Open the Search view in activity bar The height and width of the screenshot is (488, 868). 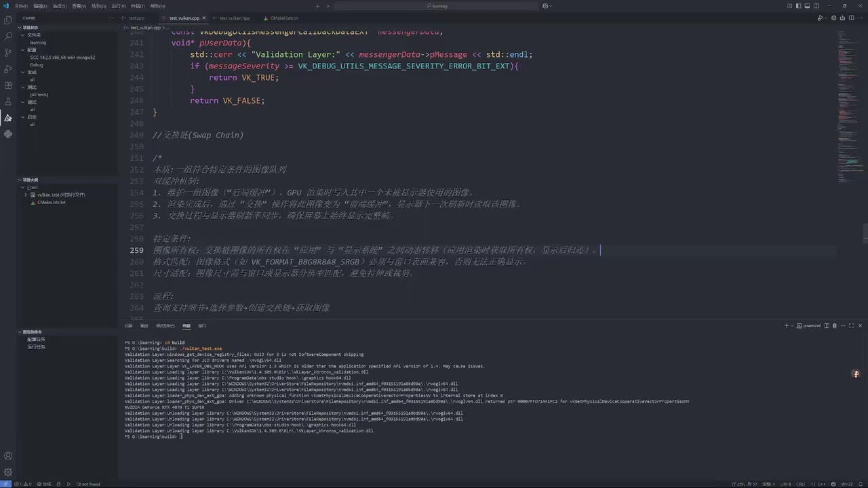coord(8,36)
